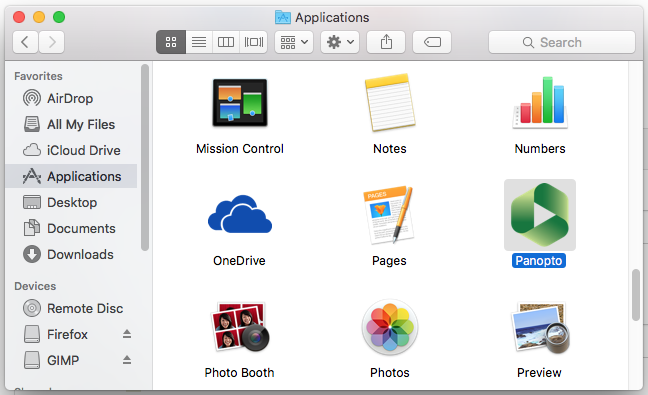
Task: Select the Preview app icon
Action: pos(540,328)
